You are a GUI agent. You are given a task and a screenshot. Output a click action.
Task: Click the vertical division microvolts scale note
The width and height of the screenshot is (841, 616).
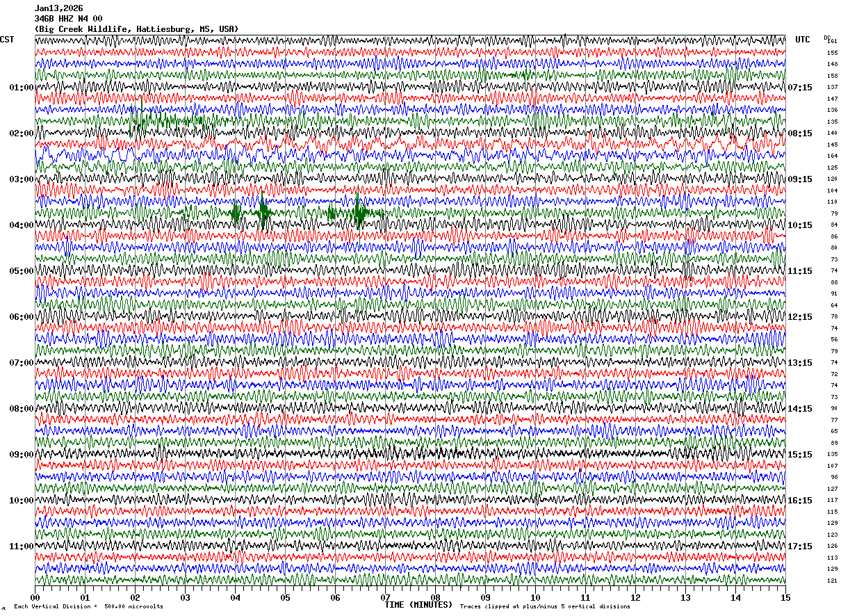click(88, 607)
